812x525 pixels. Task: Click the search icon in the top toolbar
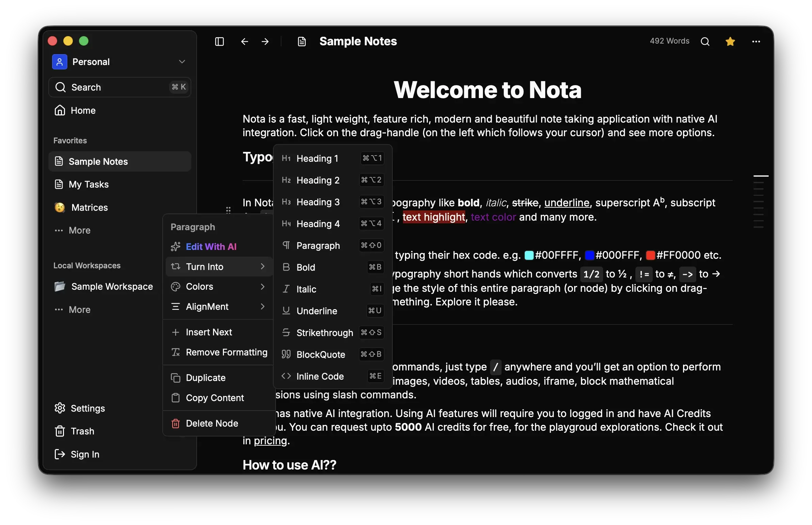pyautogui.click(x=705, y=41)
